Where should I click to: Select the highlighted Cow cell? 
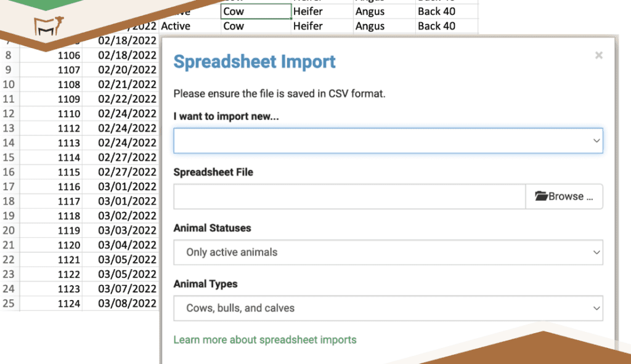(256, 12)
